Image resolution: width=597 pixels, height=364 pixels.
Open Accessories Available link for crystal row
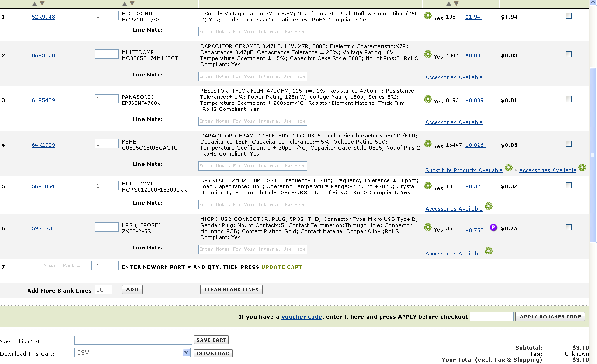pyautogui.click(x=454, y=209)
